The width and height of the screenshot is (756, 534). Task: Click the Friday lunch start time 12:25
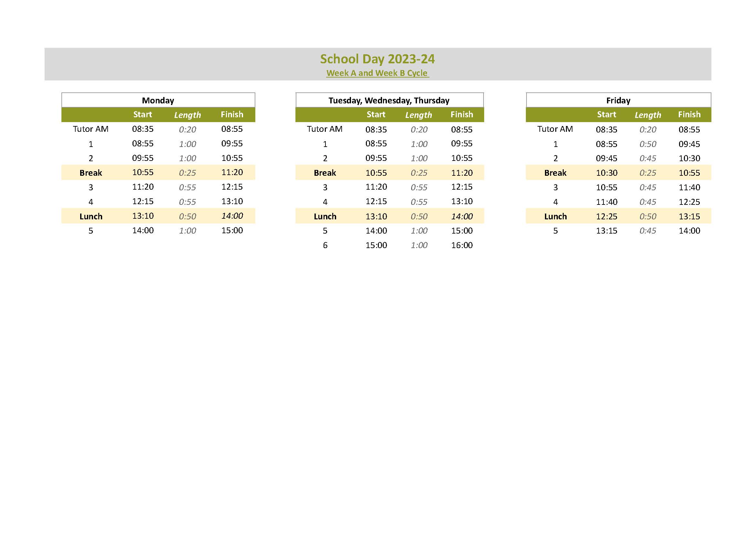point(606,216)
